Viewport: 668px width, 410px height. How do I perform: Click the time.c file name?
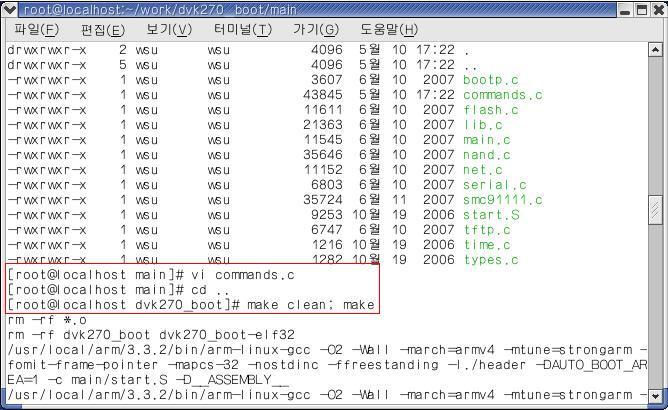(x=487, y=245)
